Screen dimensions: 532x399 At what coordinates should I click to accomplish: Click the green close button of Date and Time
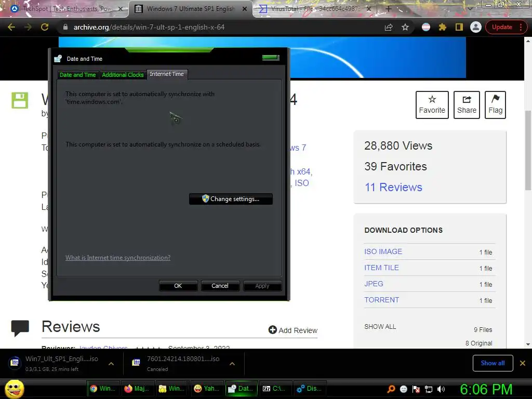[x=271, y=58]
